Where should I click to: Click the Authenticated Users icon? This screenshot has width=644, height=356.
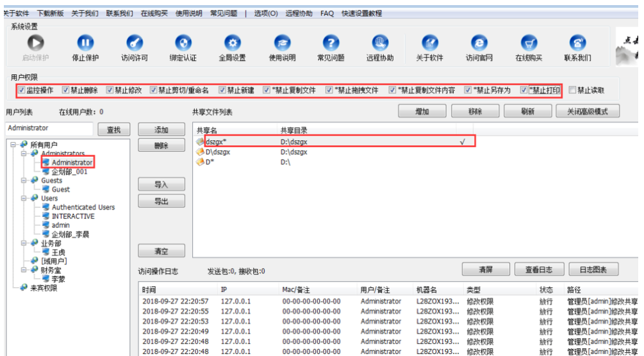click(x=46, y=207)
